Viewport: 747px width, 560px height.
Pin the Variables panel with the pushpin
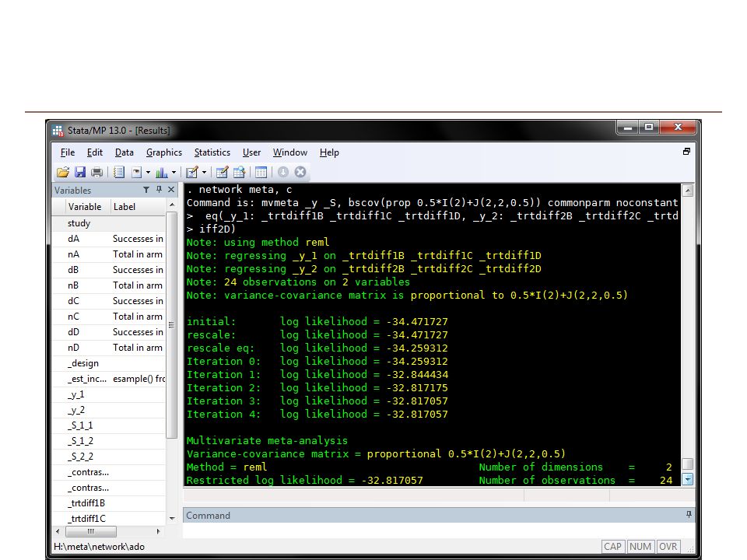click(x=159, y=190)
